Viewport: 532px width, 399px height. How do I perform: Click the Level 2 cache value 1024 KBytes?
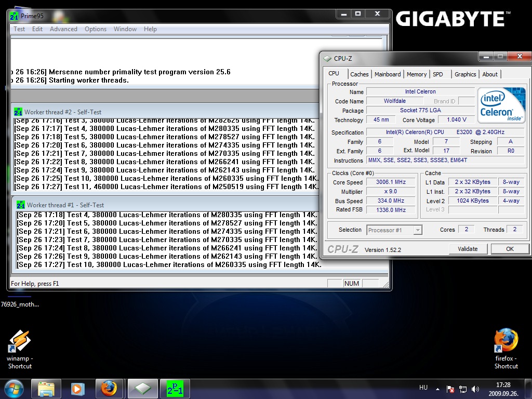pos(473,201)
